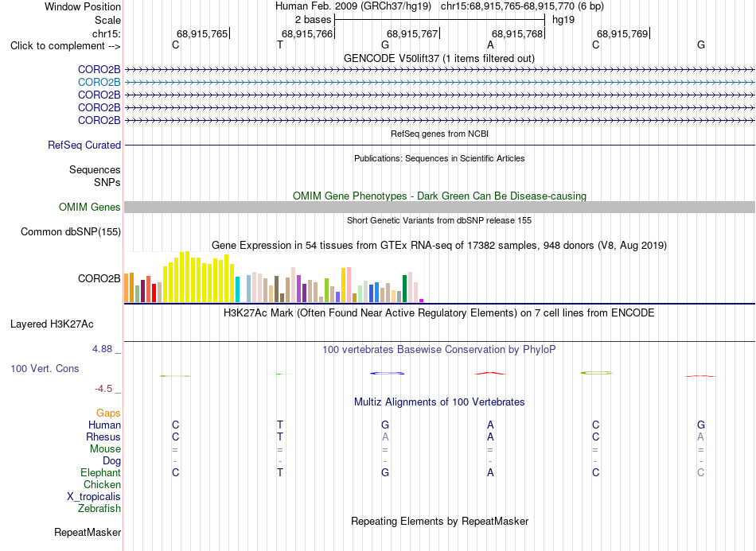
Task: Click the Layered H3K27Ac track label
Action: point(52,324)
